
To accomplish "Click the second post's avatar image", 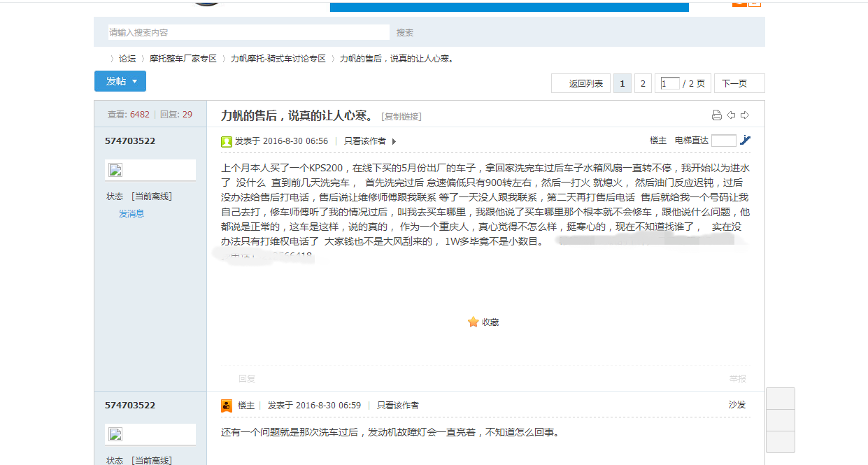I will [116, 434].
